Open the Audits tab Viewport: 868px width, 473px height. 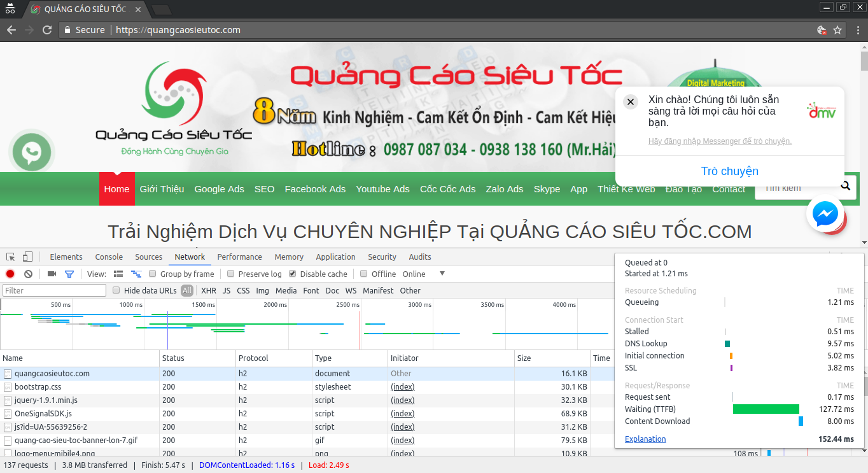(x=420, y=257)
